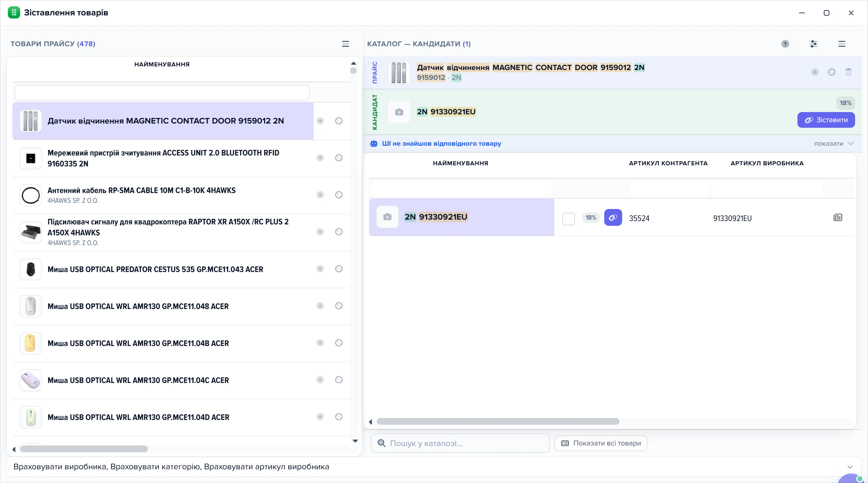This screenshot has height=483, width=868.
Task: Click the Пошук у каталозі search field
Action: coord(460,443)
